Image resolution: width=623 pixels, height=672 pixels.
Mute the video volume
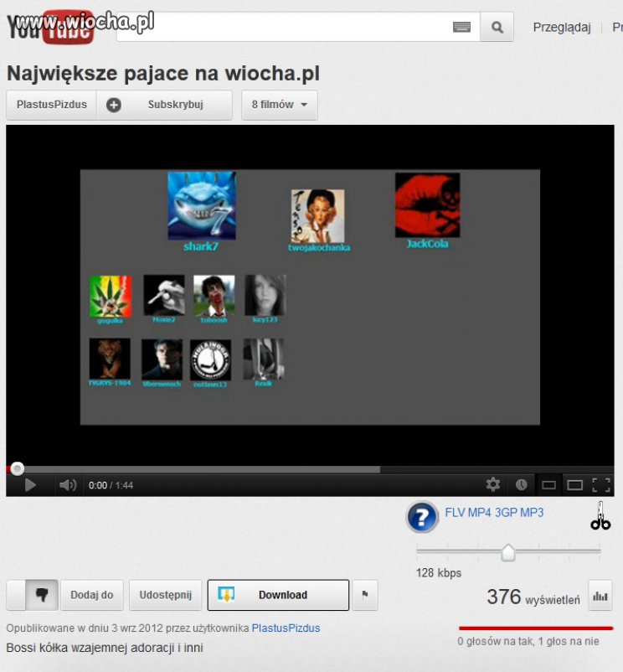[68, 485]
